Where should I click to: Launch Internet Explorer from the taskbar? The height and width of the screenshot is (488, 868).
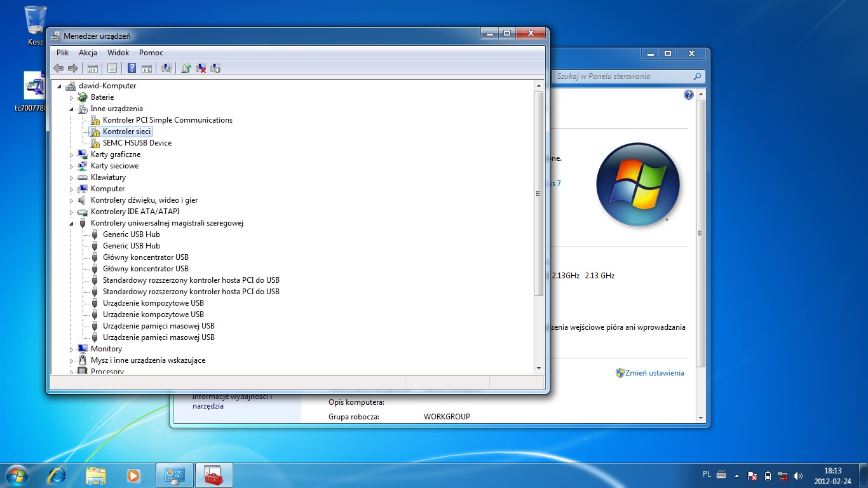pos(57,475)
